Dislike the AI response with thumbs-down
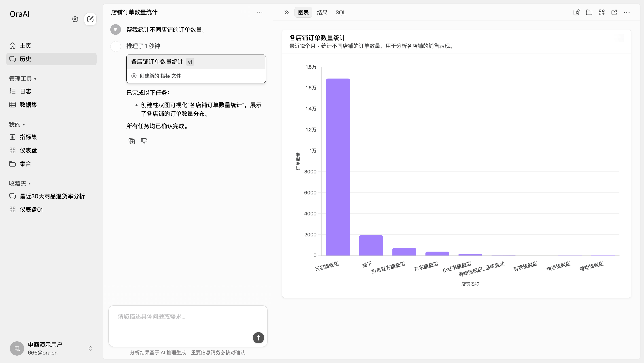 point(144,141)
